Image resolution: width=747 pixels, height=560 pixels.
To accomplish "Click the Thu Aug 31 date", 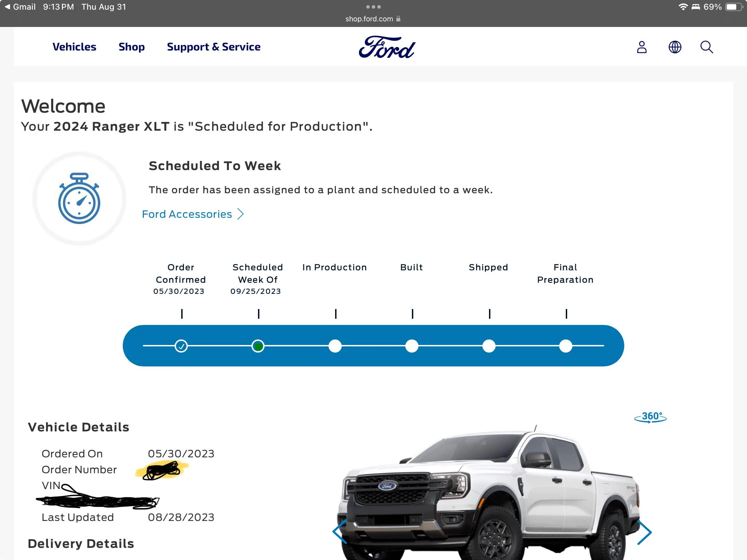I will pyautogui.click(x=104, y=7).
